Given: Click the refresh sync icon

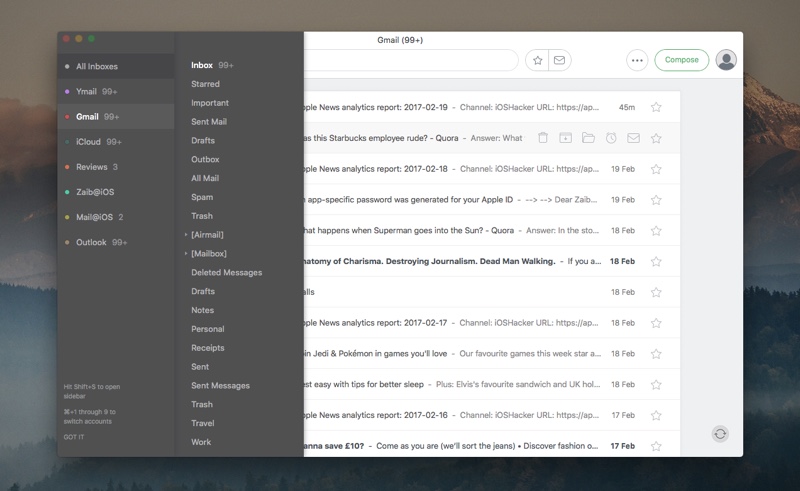Looking at the screenshot, I should tap(720, 434).
